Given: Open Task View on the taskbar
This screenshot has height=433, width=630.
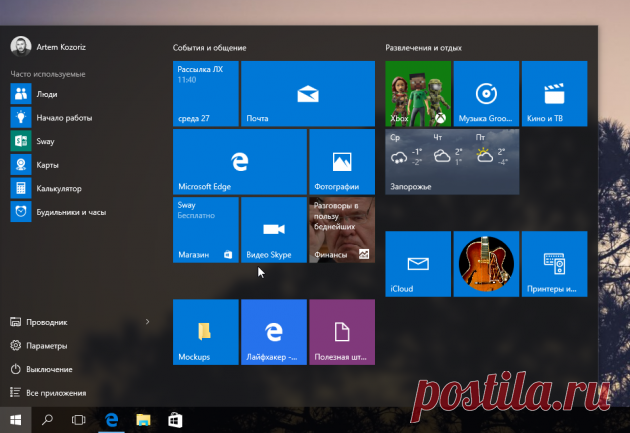Looking at the screenshot, I should coord(79,420).
